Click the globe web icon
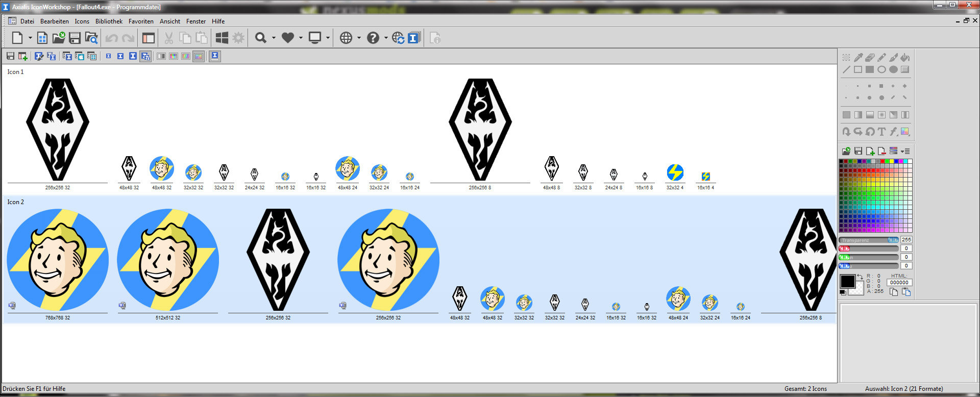Viewport: 980px width, 397px height. coord(346,38)
